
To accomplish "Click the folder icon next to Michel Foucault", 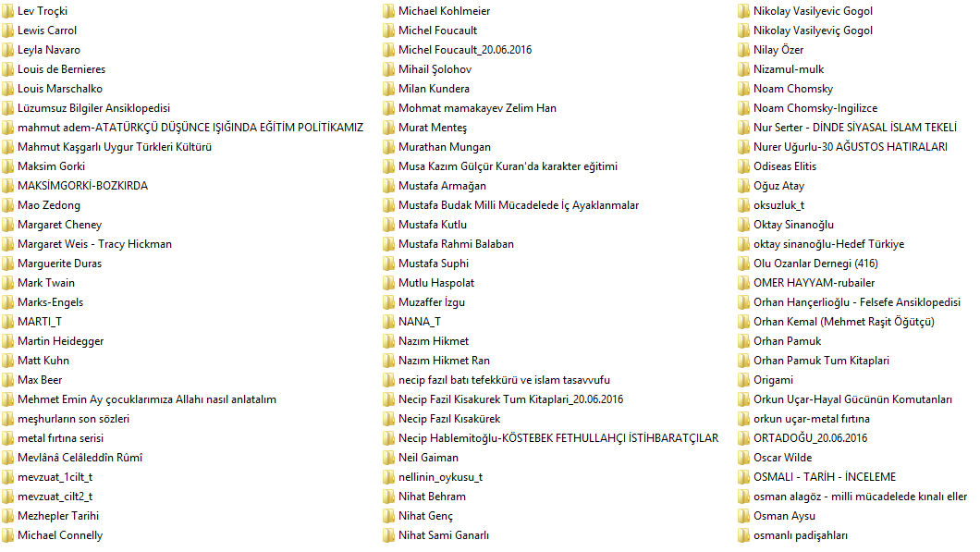I will click(x=388, y=31).
